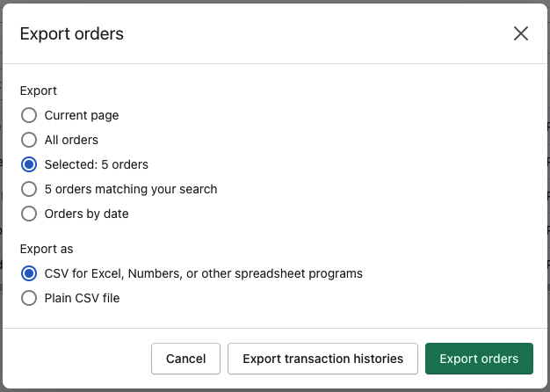Select the Current page radio button
Image resolution: width=550 pixels, height=392 pixels.
29,115
